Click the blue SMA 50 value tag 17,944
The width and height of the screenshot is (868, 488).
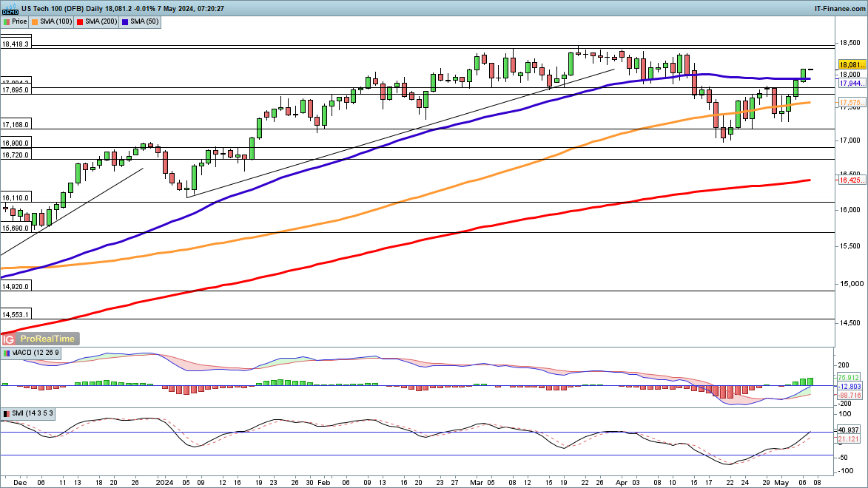(x=852, y=84)
